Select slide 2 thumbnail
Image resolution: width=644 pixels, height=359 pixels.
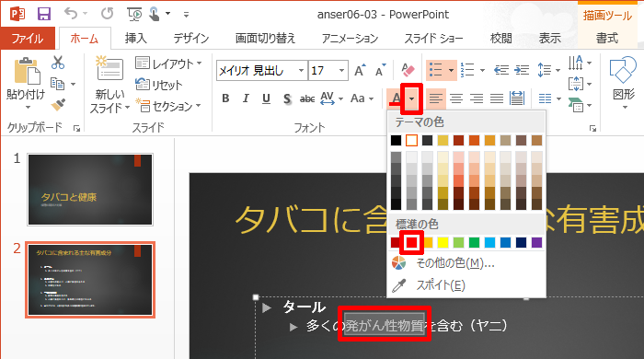point(90,280)
